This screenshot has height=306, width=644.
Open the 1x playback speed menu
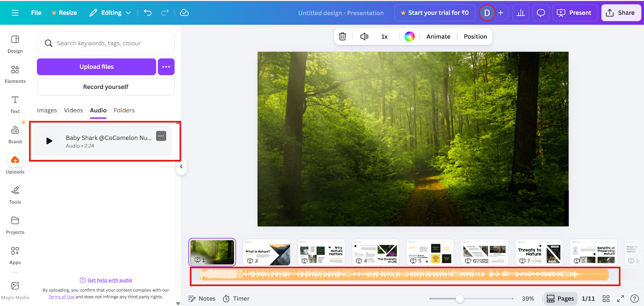point(384,37)
